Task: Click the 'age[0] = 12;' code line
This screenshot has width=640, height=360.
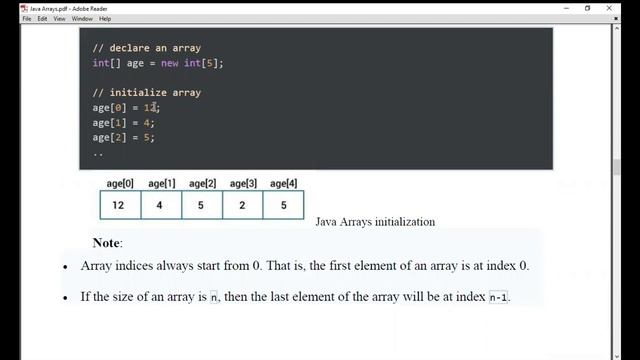Action: point(126,108)
